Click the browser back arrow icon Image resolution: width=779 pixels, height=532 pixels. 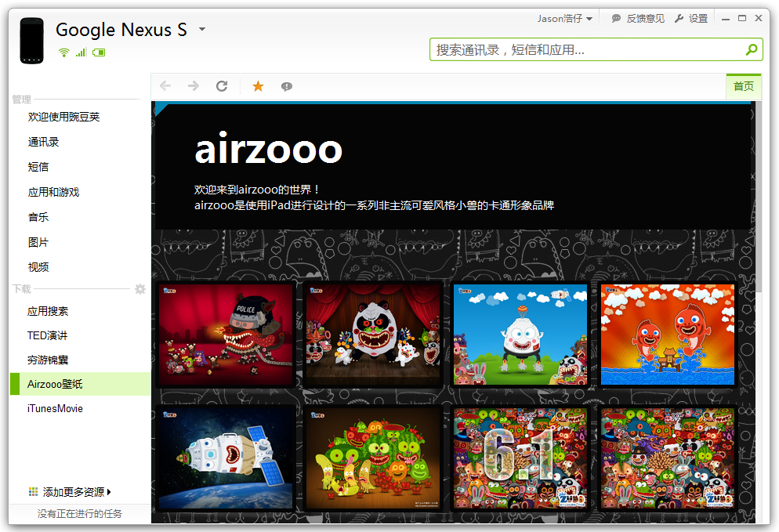[165, 86]
